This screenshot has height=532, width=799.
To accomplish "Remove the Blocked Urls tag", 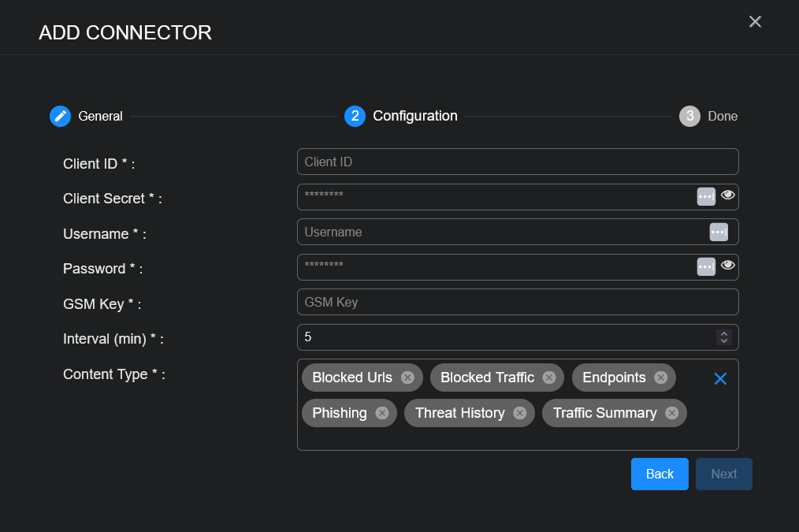I will pyautogui.click(x=407, y=378).
